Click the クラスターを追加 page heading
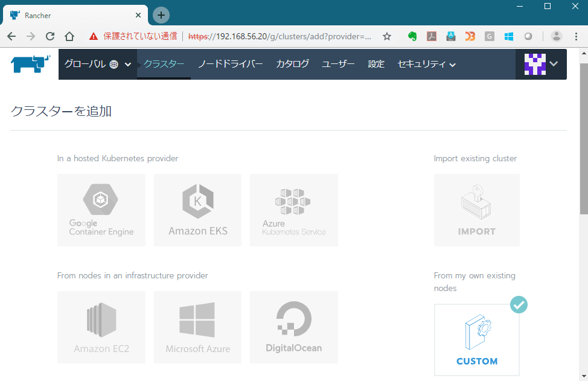 61,111
